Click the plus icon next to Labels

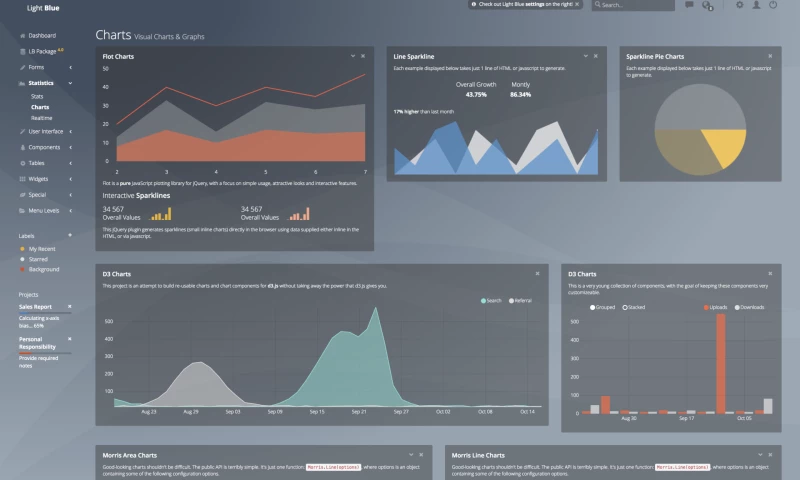70,235
